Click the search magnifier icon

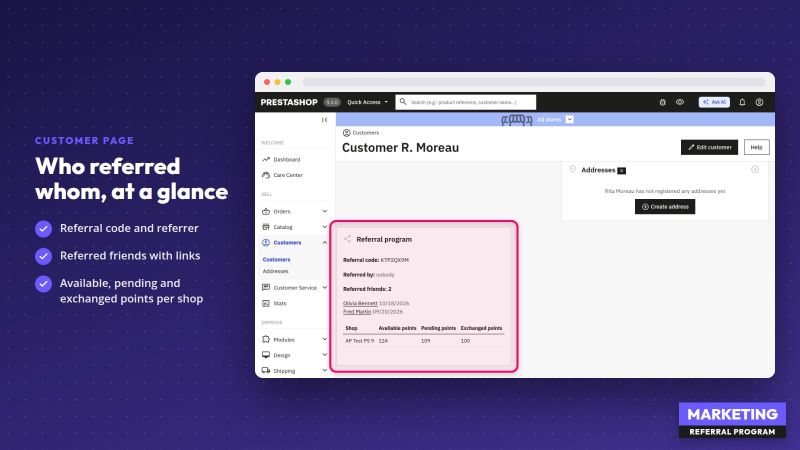[403, 102]
